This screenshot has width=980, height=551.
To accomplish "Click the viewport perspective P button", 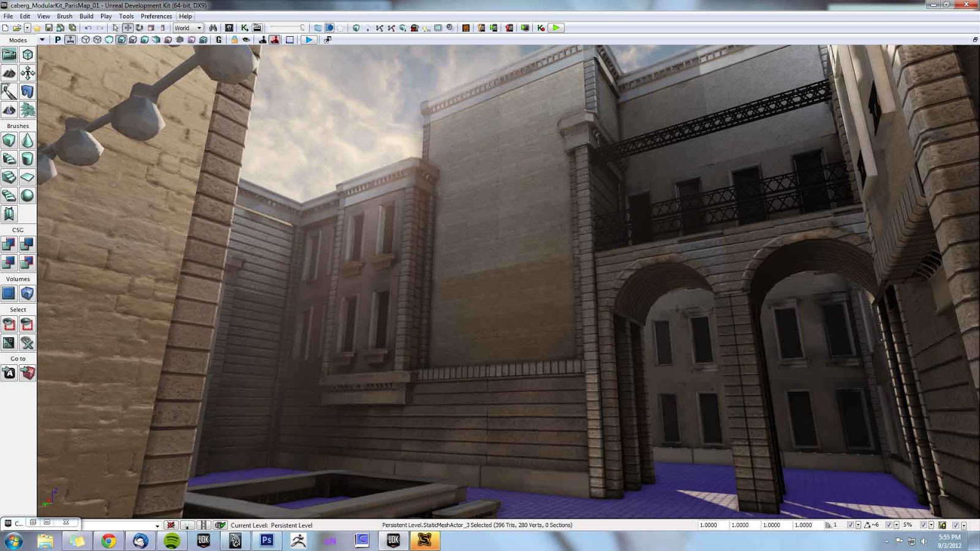I will point(58,40).
